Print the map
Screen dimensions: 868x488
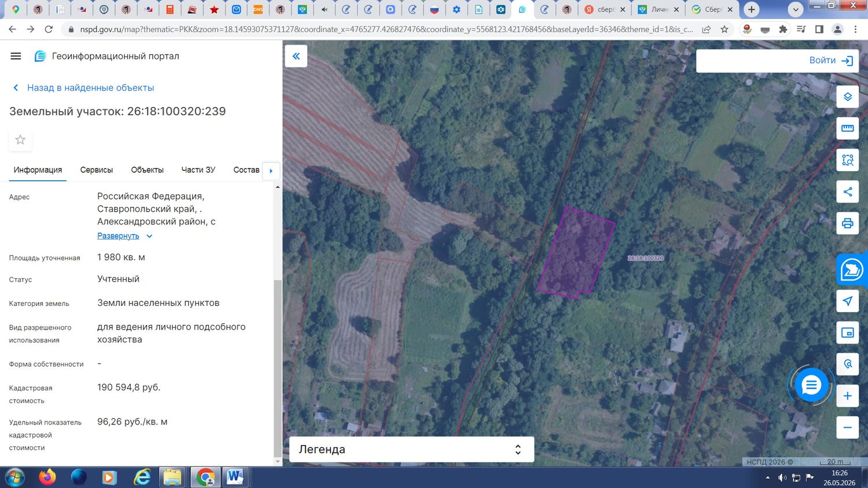pos(848,223)
